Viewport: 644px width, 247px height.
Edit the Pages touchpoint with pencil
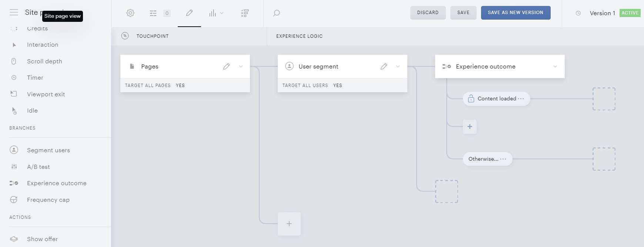coord(226,67)
